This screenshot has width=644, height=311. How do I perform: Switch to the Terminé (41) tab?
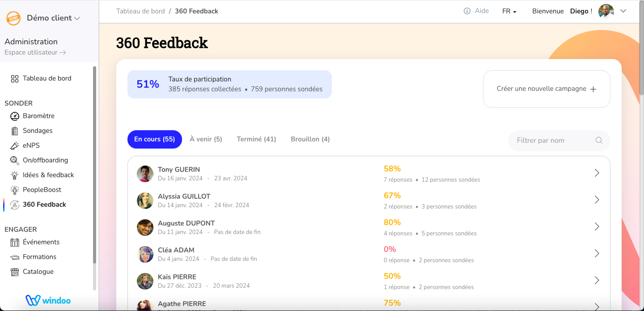coord(256,139)
